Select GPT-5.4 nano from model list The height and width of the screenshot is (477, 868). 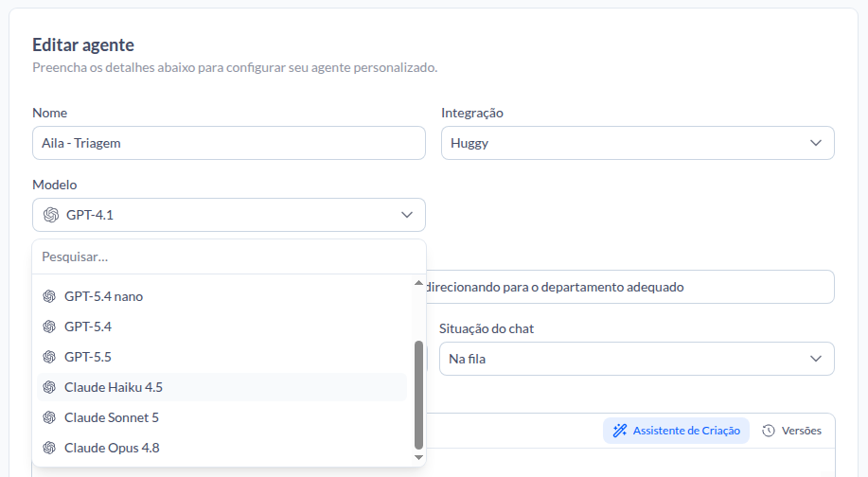[222, 296]
